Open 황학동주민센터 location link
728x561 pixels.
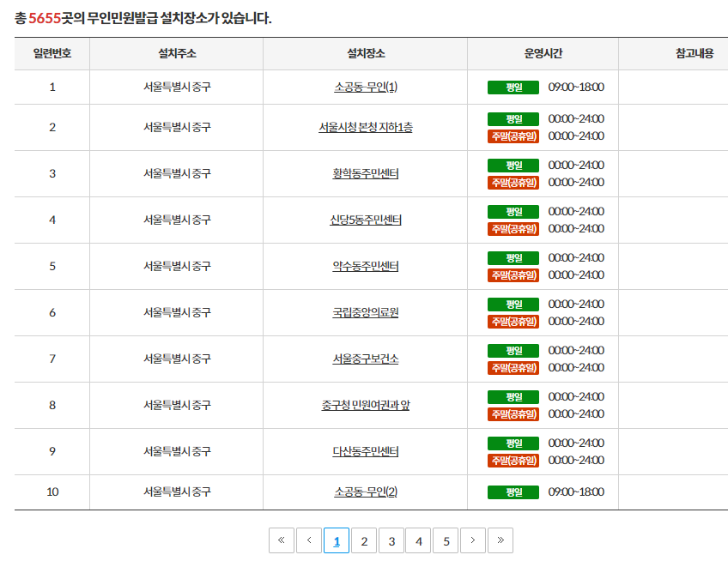tap(366, 173)
